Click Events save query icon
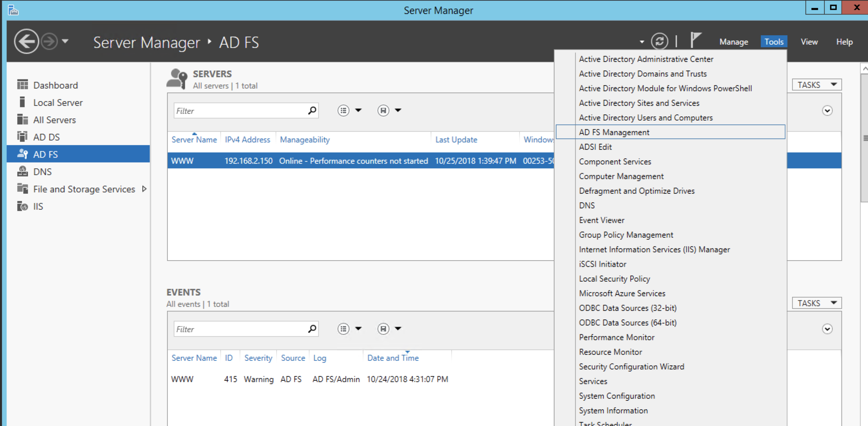This screenshot has height=426, width=868. 383,328
